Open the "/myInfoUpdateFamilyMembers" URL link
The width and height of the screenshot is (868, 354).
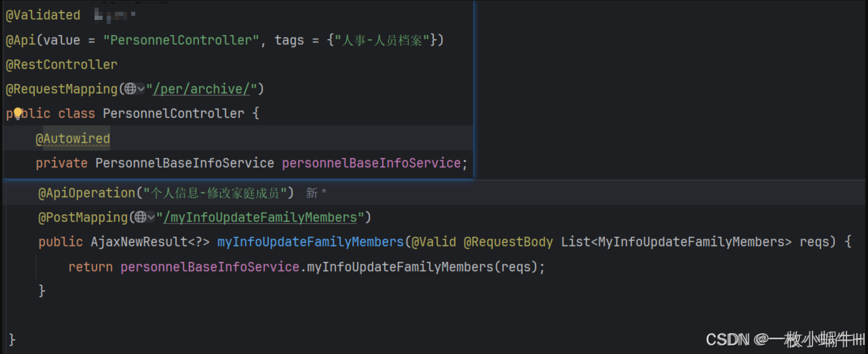pyautogui.click(x=260, y=218)
